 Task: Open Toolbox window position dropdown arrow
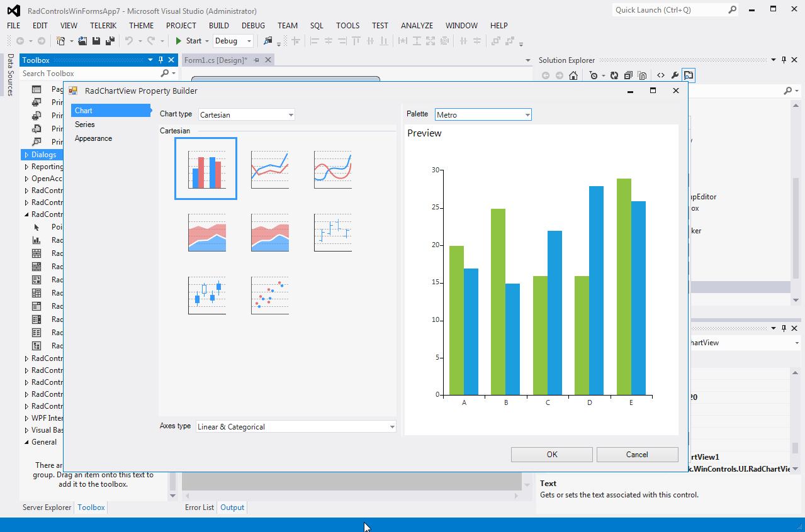click(151, 60)
